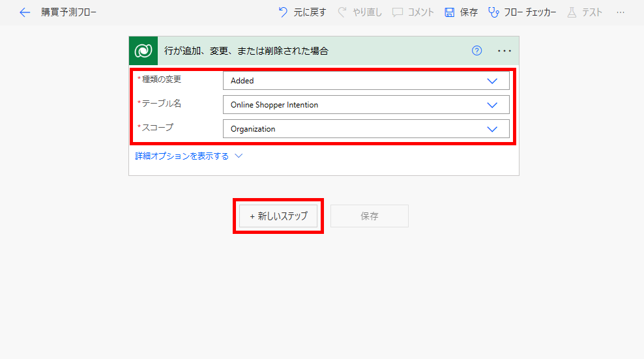This screenshot has height=359, width=644.
Task: Click the 元に戻す label
Action: [310, 12]
